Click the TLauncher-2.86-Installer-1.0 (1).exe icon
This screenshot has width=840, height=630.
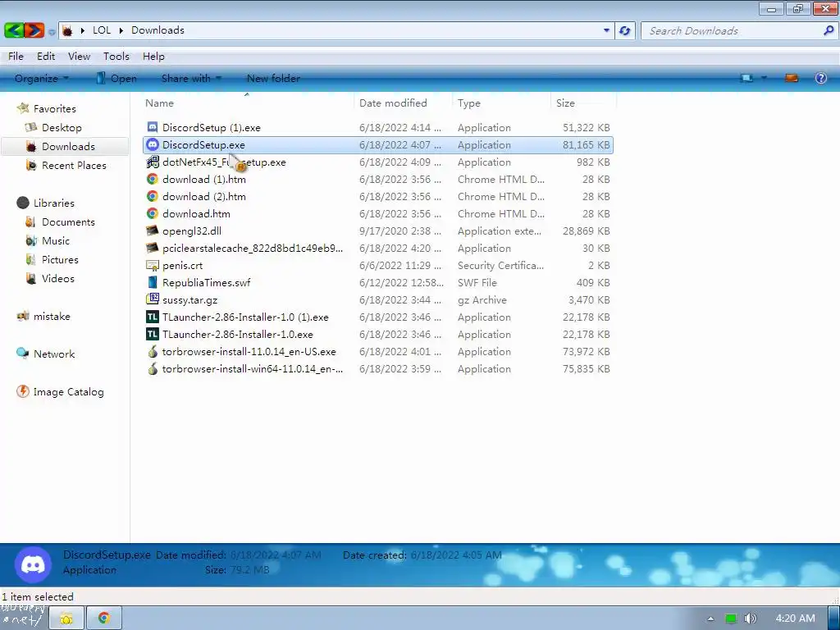pyautogui.click(x=152, y=317)
